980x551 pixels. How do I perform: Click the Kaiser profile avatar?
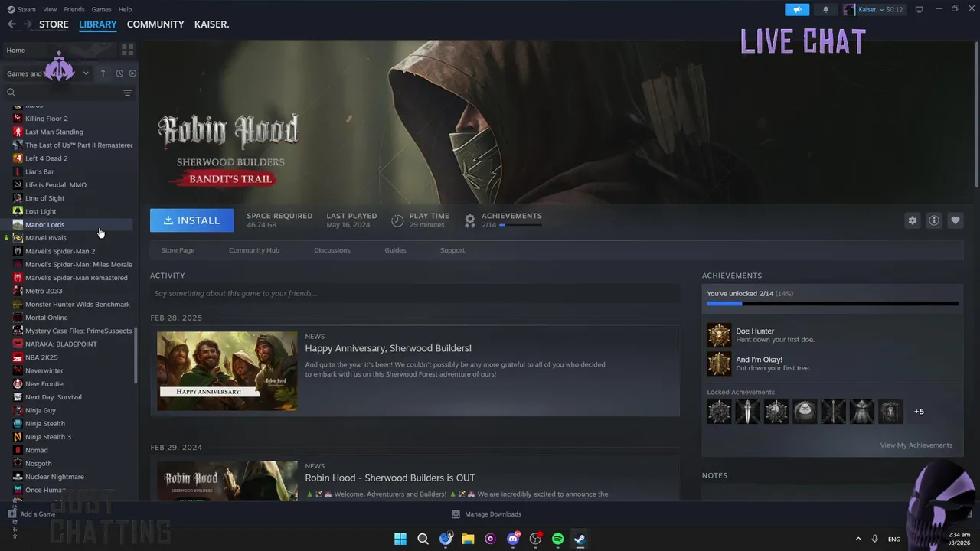point(849,9)
